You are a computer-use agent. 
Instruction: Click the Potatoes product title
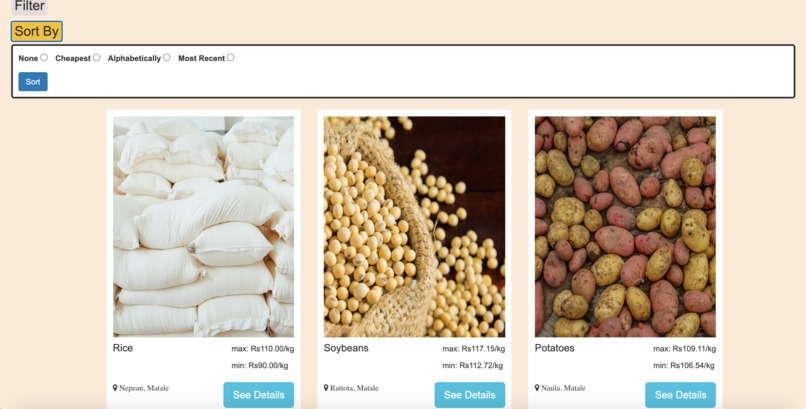click(x=555, y=348)
